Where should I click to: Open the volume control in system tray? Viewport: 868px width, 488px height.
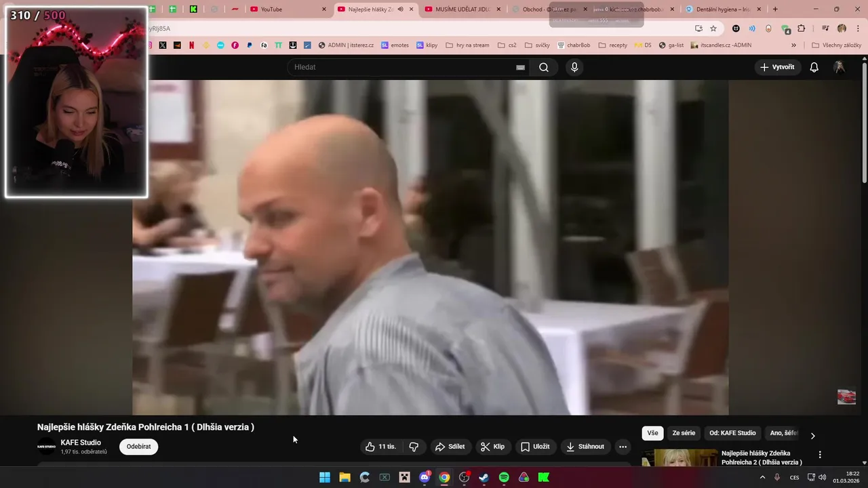[822, 477]
